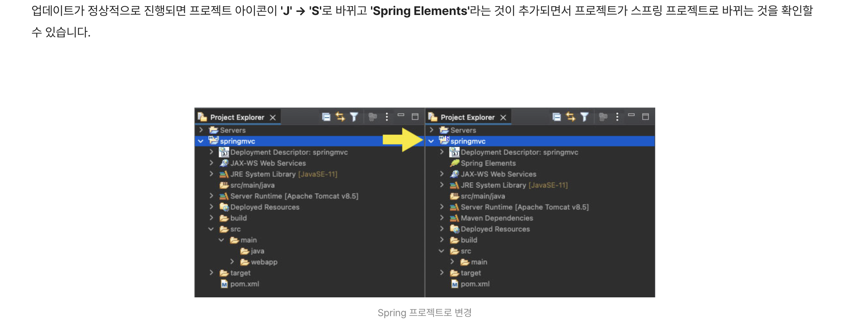Click the Spring Elements leaf icon
The image size is (868, 335).
[x=455, y=163]
